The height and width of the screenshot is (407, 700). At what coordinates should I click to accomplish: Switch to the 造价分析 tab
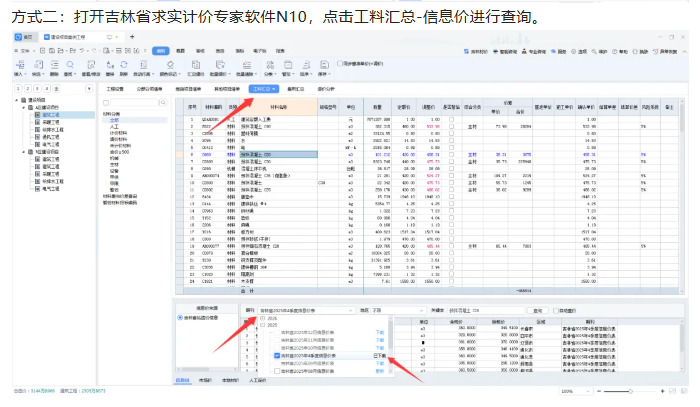[326, 89]
